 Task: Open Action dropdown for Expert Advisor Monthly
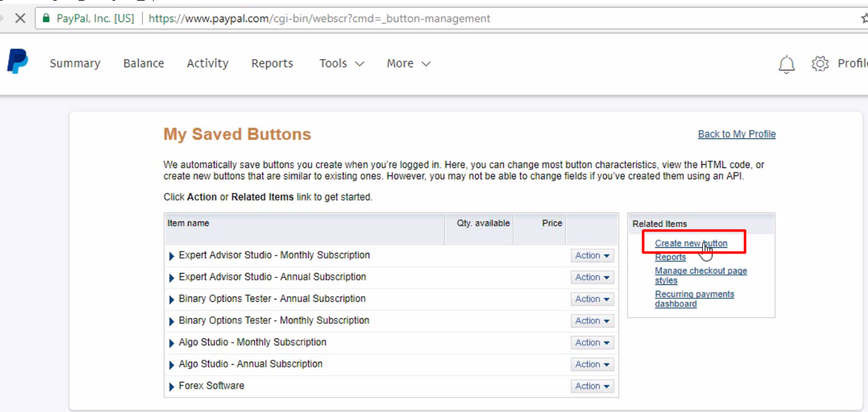tap(593, 256)
